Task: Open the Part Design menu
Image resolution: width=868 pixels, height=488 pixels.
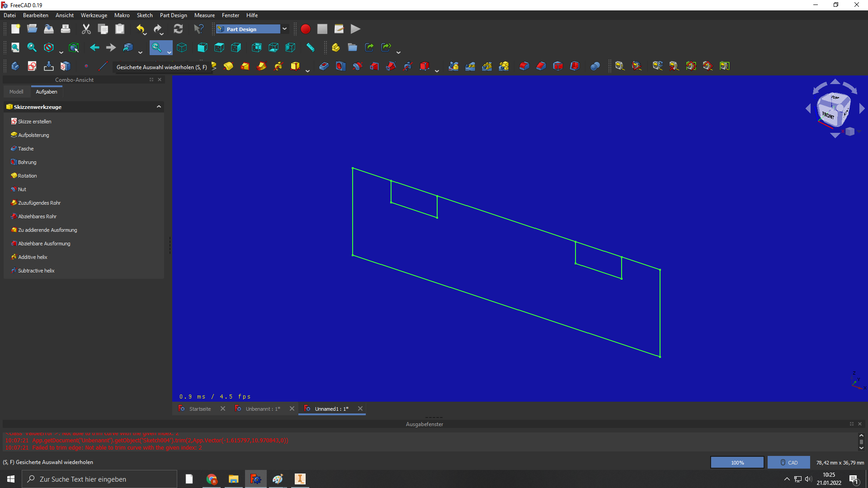Action: click(x=173, y=15)
